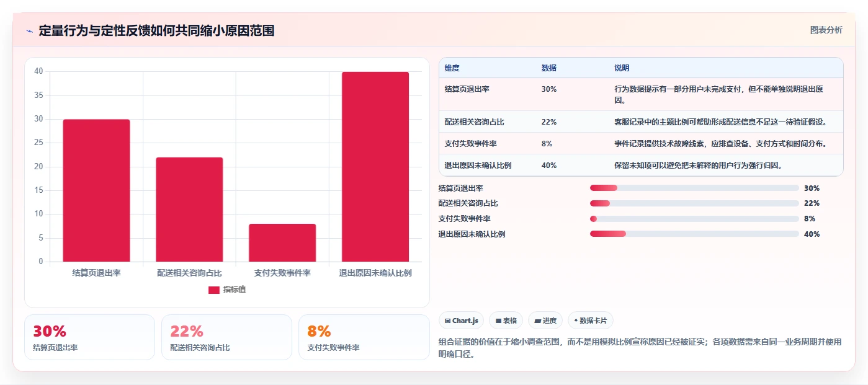Click the 支付失败事件率 progress bar

click(x=694, y=219)
